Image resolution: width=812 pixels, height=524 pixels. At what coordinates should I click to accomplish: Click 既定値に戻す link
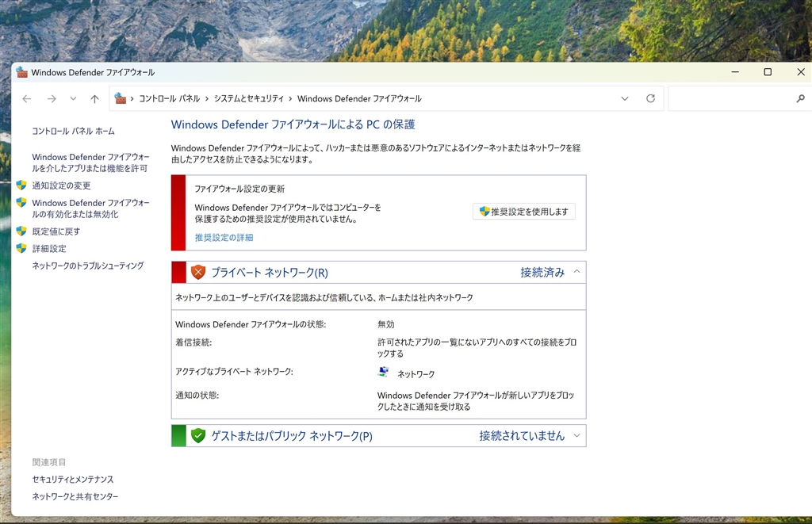pos(56,231)
